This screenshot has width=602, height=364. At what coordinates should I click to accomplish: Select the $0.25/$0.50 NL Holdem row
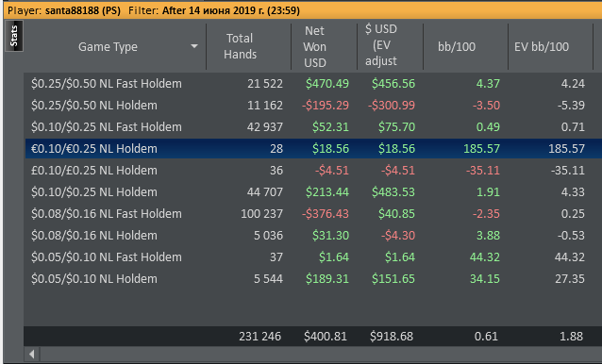313,105
